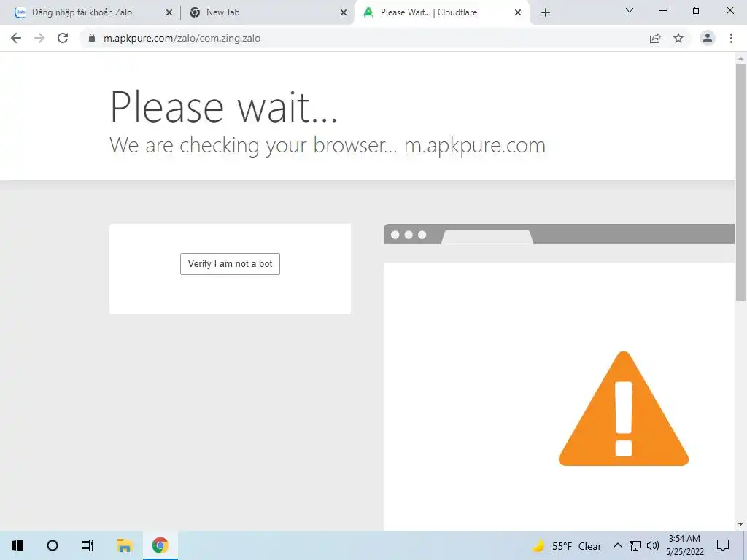Minimize the Chrome window
The width and height of the screenshot is (747, 560).
click(662, 10)
